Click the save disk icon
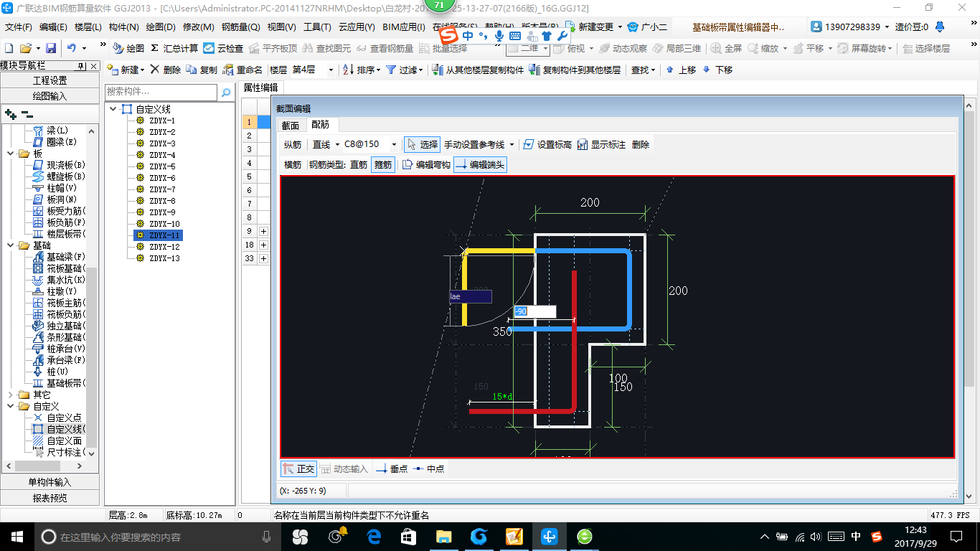980x551 pixels. click(51, 48)
